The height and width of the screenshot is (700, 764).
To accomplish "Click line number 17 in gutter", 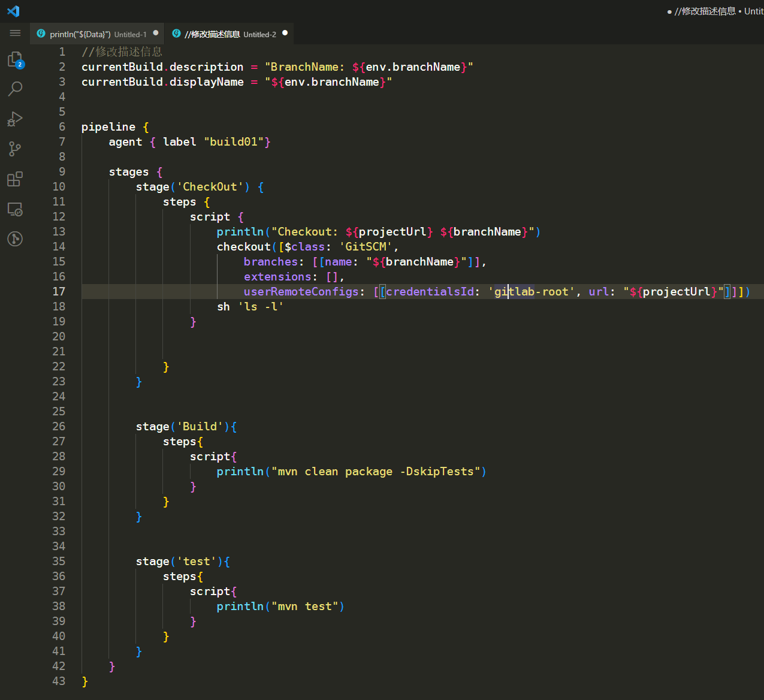I will [x=59, y=292].
